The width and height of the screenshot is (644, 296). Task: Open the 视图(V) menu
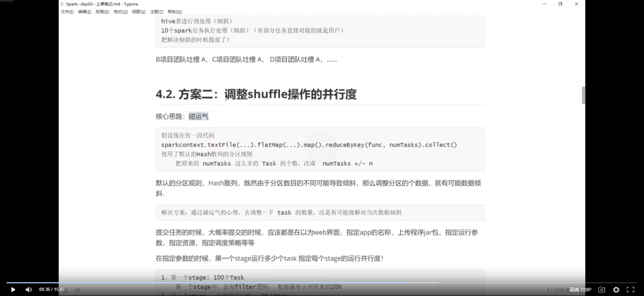[x=139, y=12]
